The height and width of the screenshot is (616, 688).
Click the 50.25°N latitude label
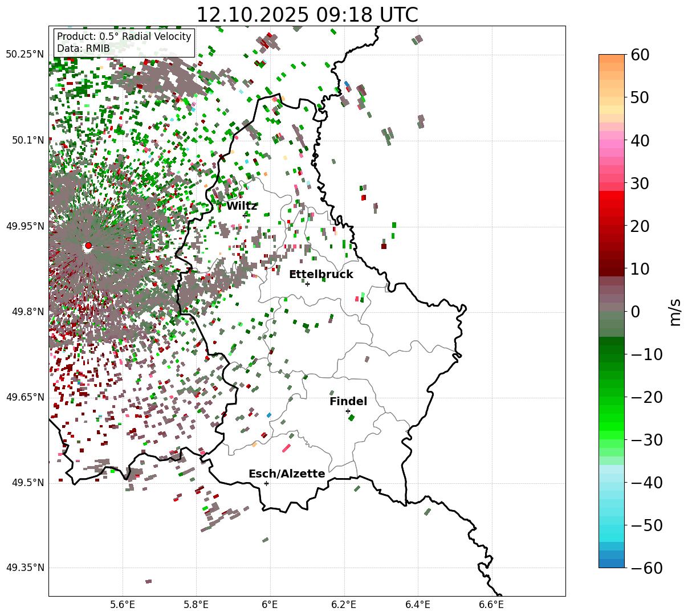tap(25, 55)
